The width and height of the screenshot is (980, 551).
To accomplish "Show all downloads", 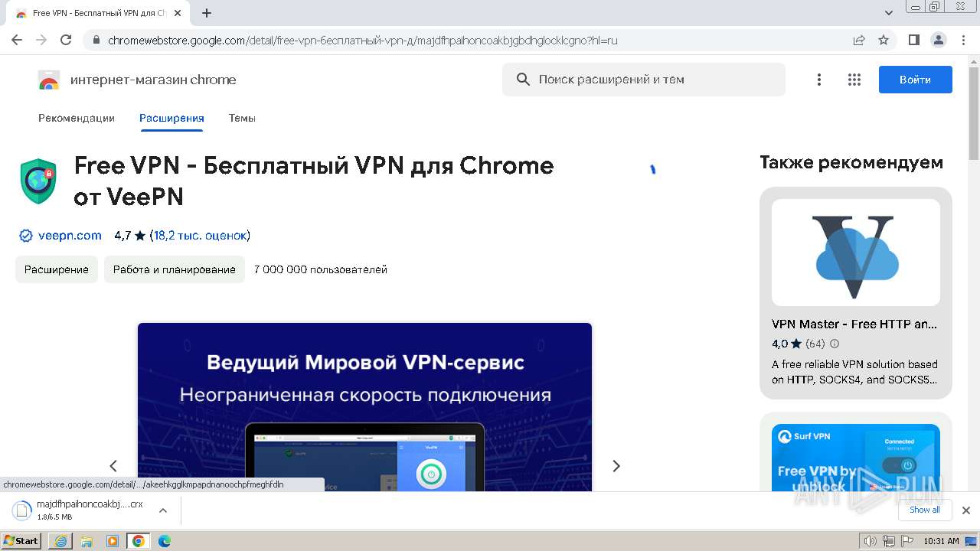I will 924,510.
